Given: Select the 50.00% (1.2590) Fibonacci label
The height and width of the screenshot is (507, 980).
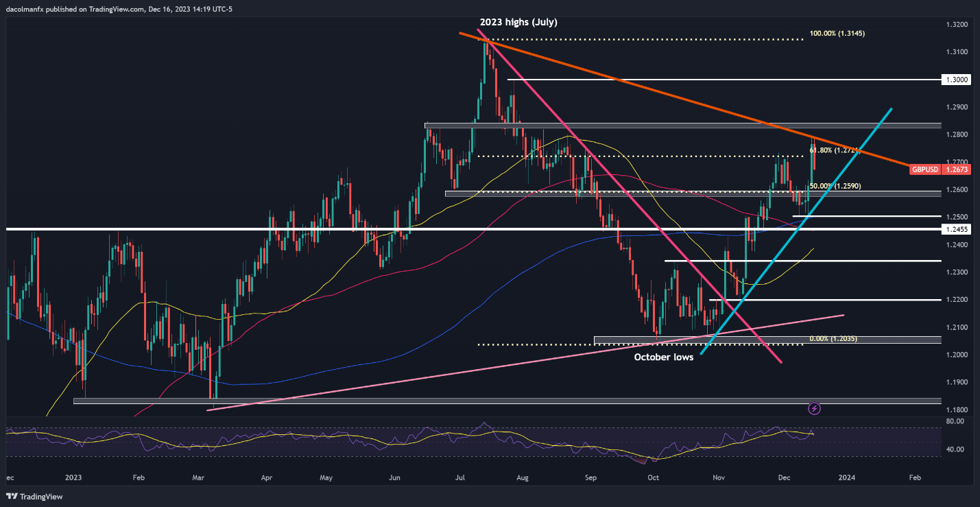Looking at the screenshot, I should point(835,186).
